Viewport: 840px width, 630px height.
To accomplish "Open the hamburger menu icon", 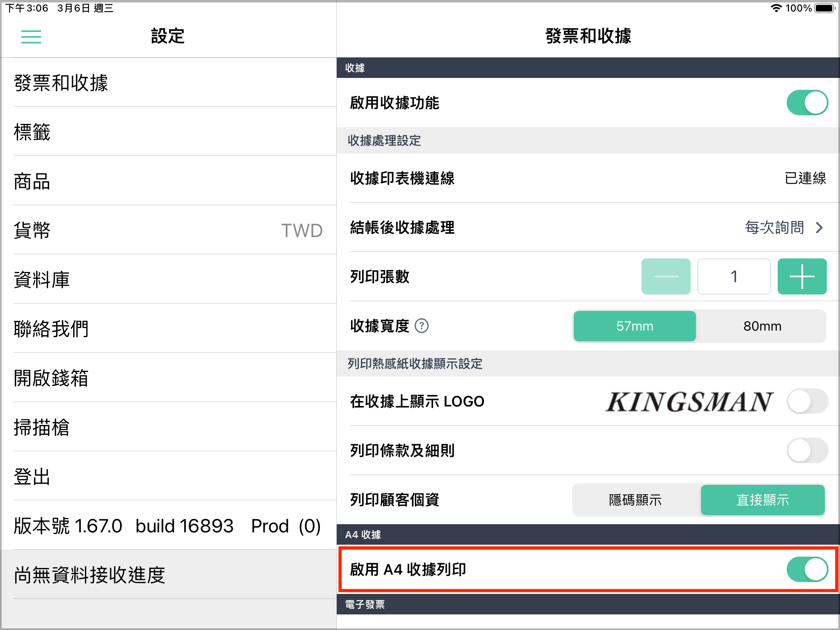I will tap(31, 37).
